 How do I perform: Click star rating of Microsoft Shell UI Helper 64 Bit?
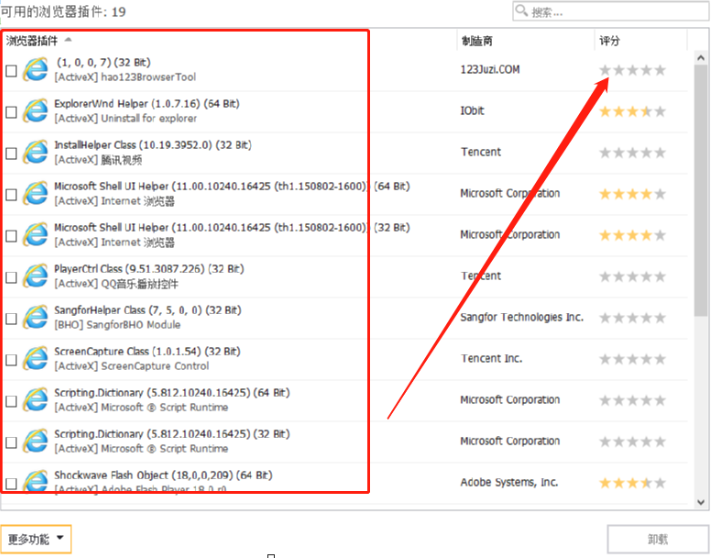632,195
